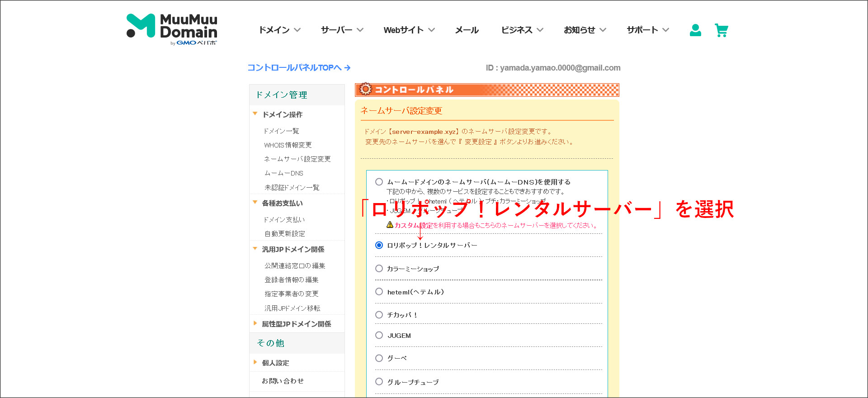This screenshot has height=398, width=868.
Task: Select カラーミーショップ radio option
Action: click(x=379, y=269)
